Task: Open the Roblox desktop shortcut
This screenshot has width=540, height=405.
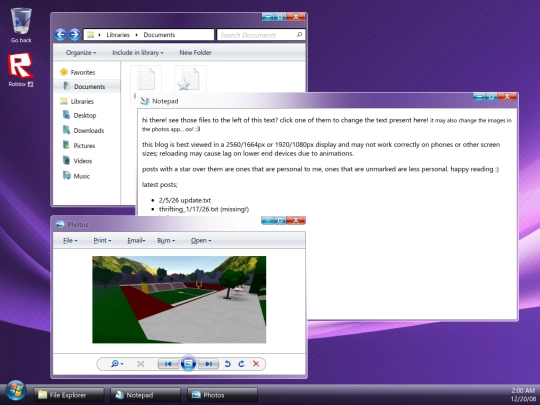Action: pos(21,70)
